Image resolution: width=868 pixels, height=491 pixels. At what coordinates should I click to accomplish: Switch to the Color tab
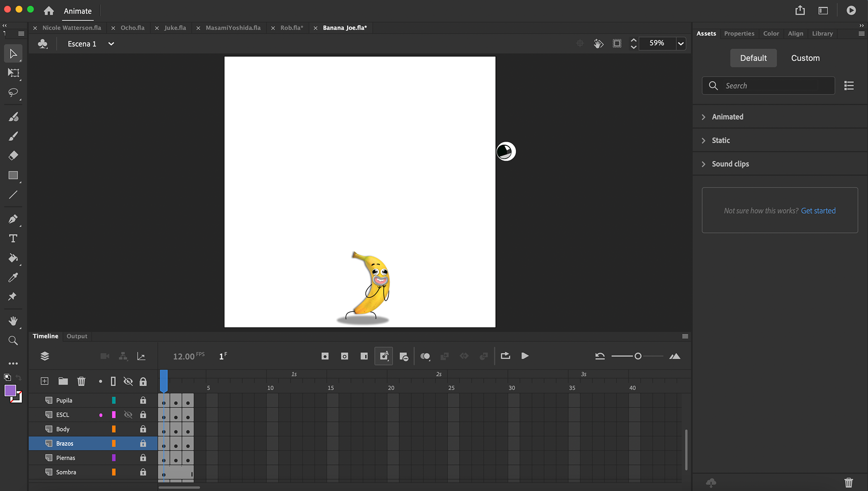tap(771, 33)
